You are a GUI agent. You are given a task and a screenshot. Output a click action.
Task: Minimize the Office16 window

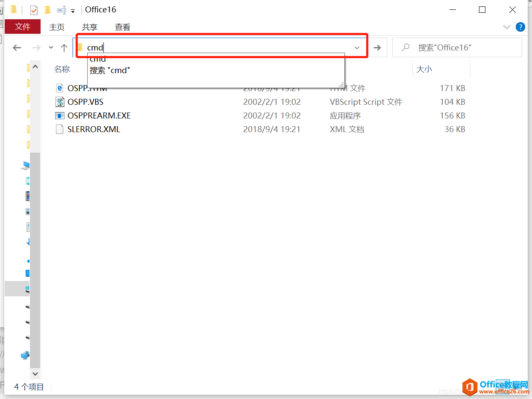452,9
